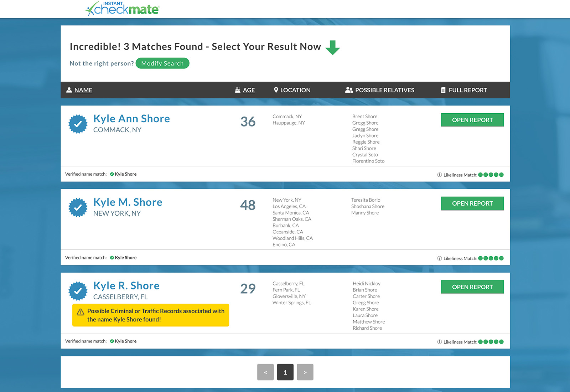Click the Modify Search button
The image size is (570, 392).
pos(162,63)
